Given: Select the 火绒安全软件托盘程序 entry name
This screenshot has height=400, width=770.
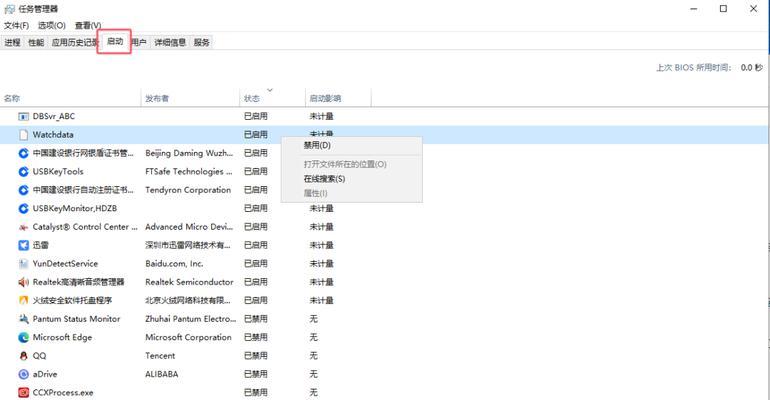Looking at the screenshot, I should coord(72,300).
